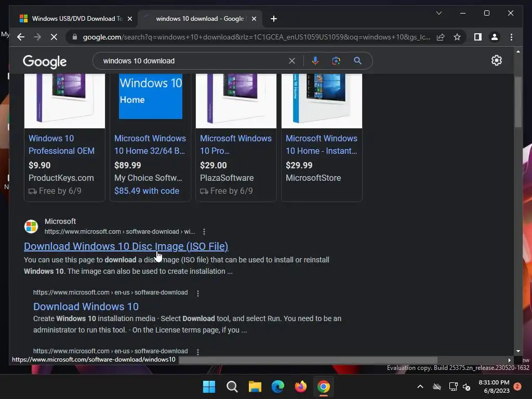Click the horizontal scrollbar thumb
This screenshot has width=532, height=399.
tap(308, 360)
